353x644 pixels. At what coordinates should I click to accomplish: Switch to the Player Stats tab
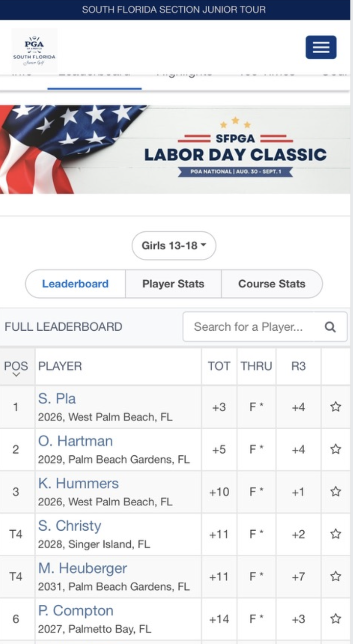coord(173,284)
